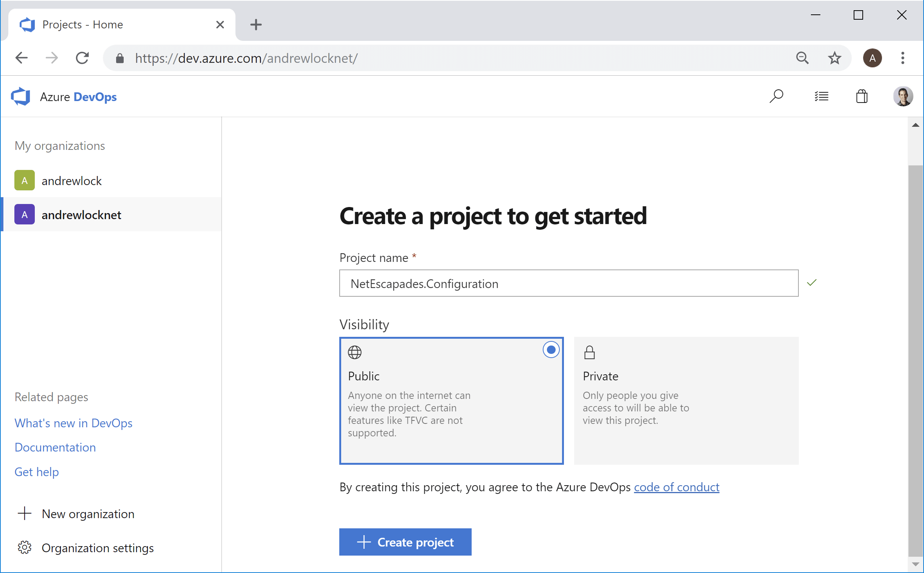924x573 pixels.
Task: Click the 'My organizations' heading
Action: 60,146
